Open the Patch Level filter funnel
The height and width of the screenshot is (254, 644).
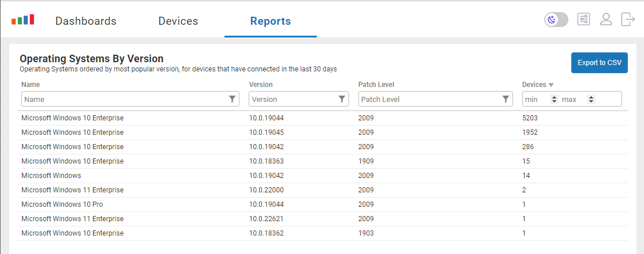506,99
